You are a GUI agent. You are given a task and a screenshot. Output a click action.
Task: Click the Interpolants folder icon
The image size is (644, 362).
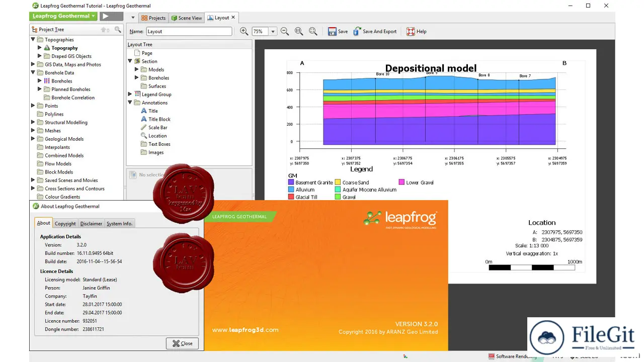coord(40,147)
